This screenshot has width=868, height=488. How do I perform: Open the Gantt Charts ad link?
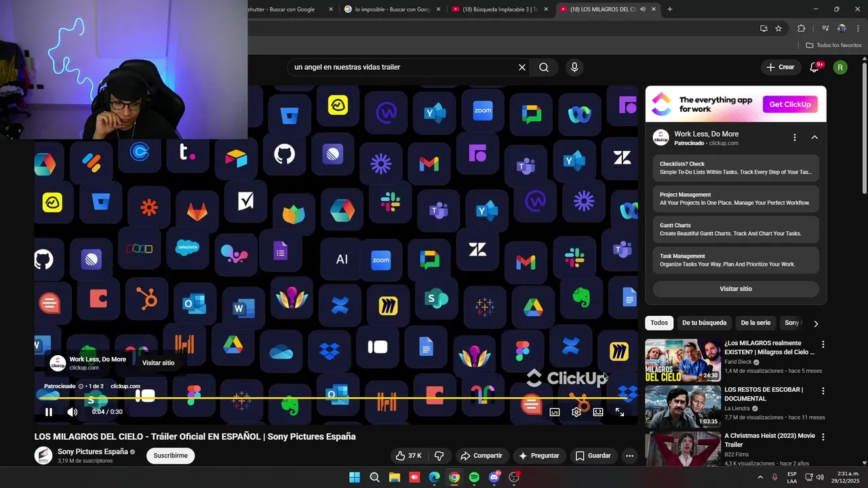pos(736,229)
